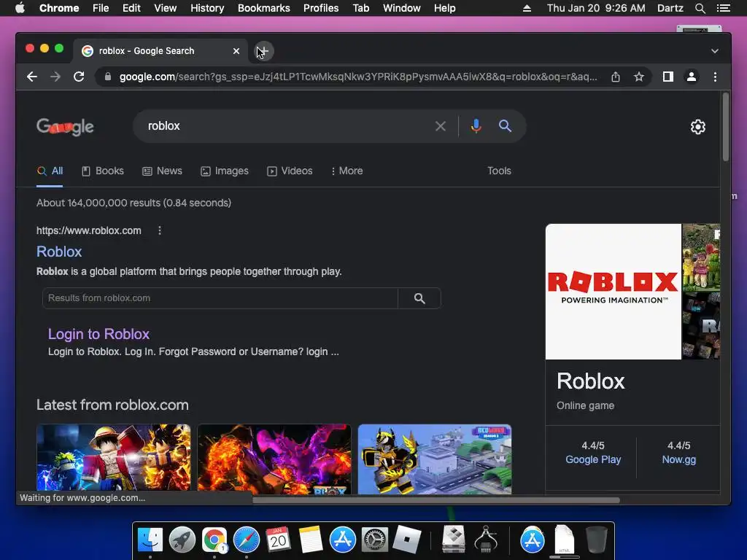Open the Bookmarks menu
This screenshot has height=560, width=747.
coord(263,8)
